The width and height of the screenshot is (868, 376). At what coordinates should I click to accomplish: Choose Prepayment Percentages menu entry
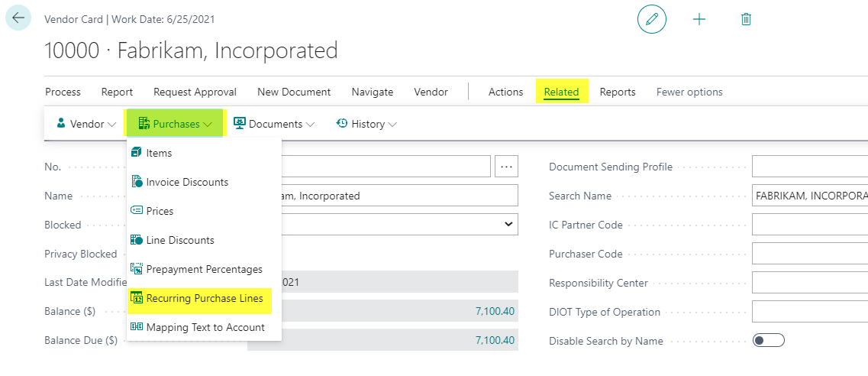click(x=205, y=269)
